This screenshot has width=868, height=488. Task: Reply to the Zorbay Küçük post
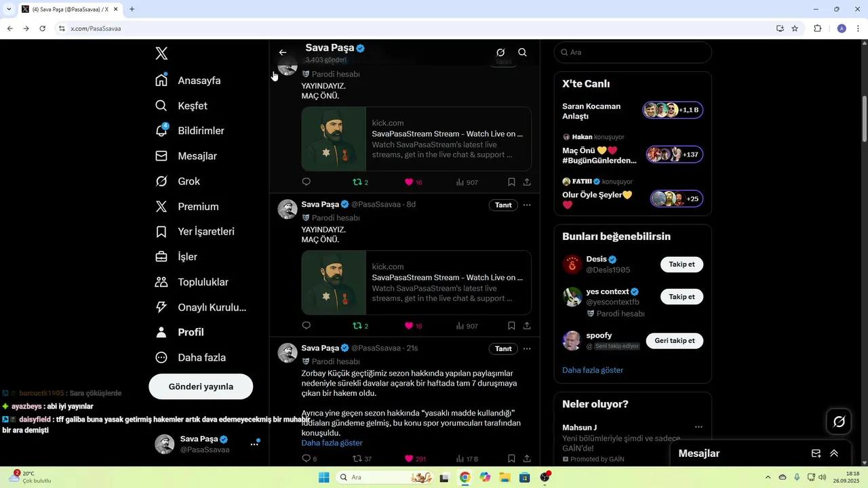pos(306,459)
